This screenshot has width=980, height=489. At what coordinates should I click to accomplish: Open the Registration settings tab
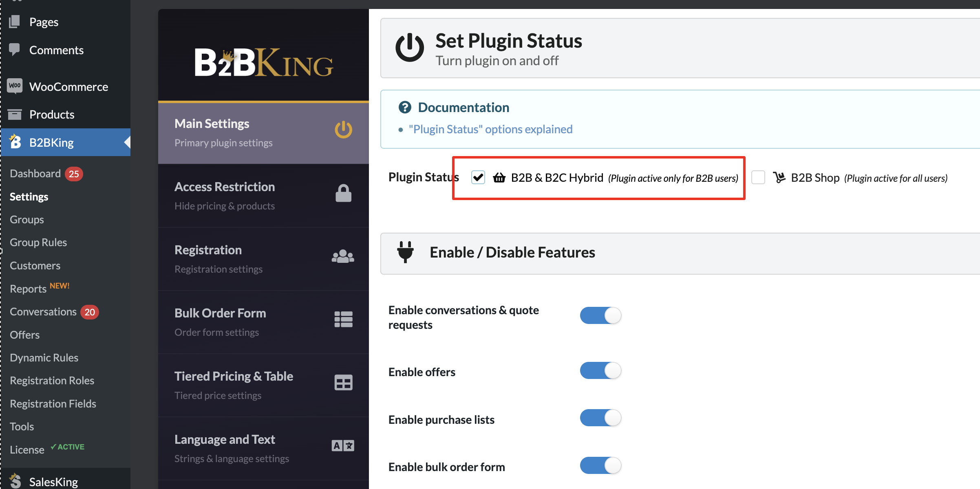[x=263, y=259]
